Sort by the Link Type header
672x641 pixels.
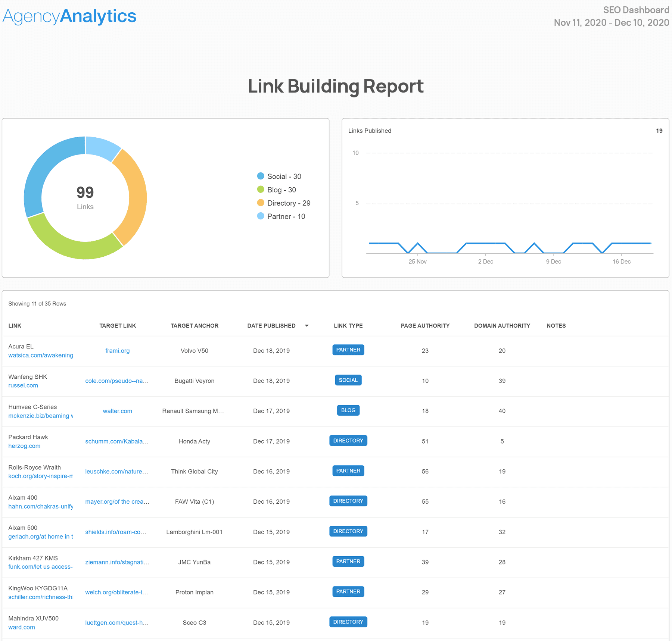348,326
